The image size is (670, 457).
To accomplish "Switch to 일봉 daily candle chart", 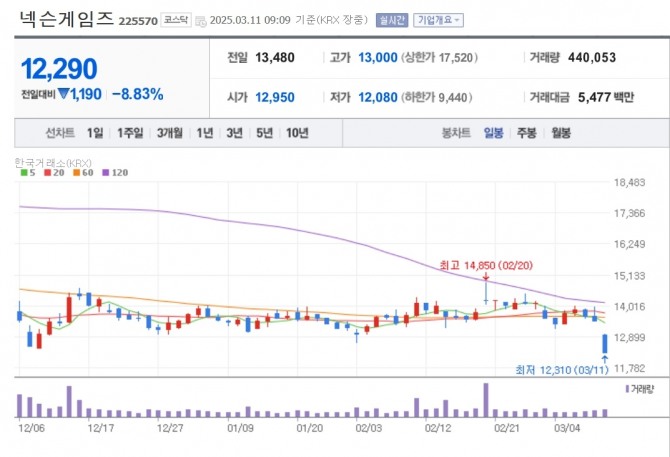I will (x=493, y=133).
